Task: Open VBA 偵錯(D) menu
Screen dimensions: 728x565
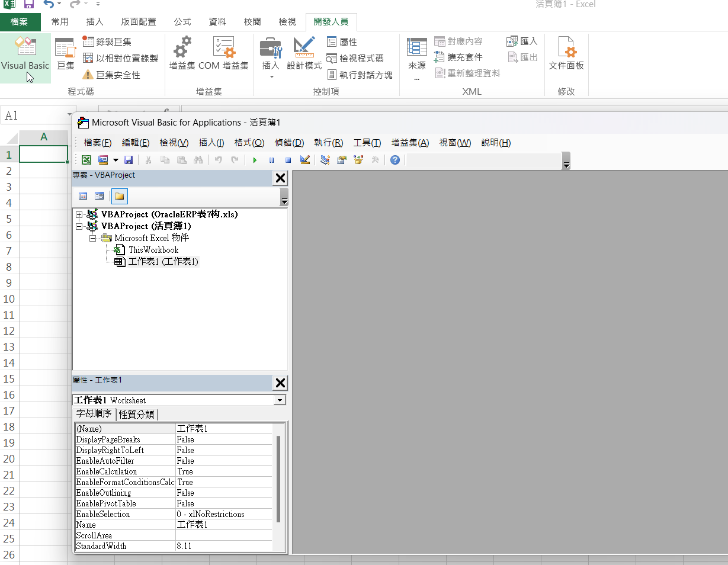Action: pos(289,143)
